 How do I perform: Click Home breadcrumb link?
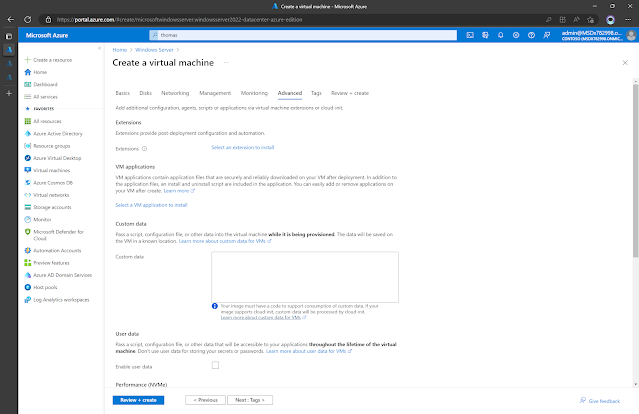tap(120, 50)
